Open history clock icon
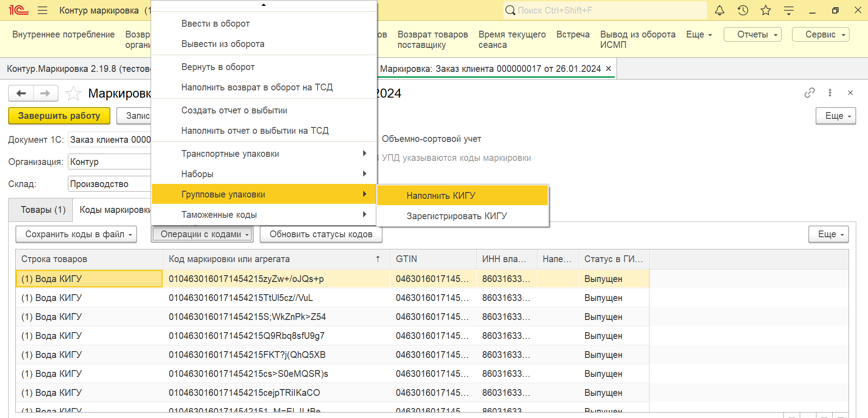Viewport: 868px width, 418px height. tap(743, 10)
